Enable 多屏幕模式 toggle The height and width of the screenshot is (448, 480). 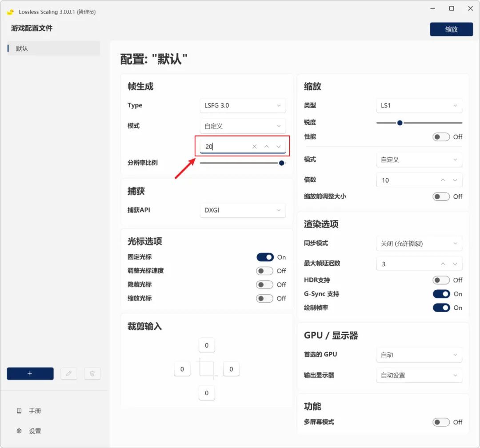(441, 422)
